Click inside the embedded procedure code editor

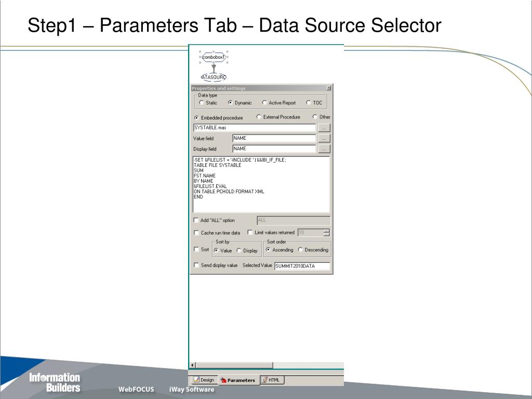point(261,184)
